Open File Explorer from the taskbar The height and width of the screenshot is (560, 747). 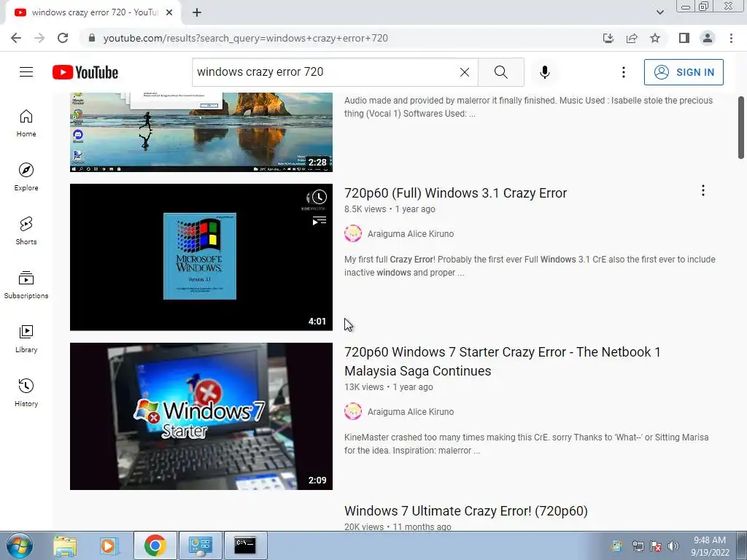pyautogui.click(x=65, y=545)
